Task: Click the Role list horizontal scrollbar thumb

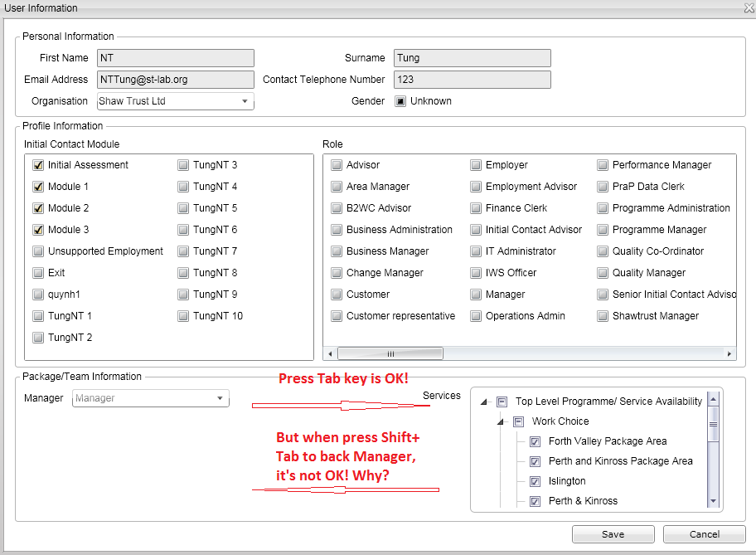Action: pyautogui.click(x=390, y=353)
